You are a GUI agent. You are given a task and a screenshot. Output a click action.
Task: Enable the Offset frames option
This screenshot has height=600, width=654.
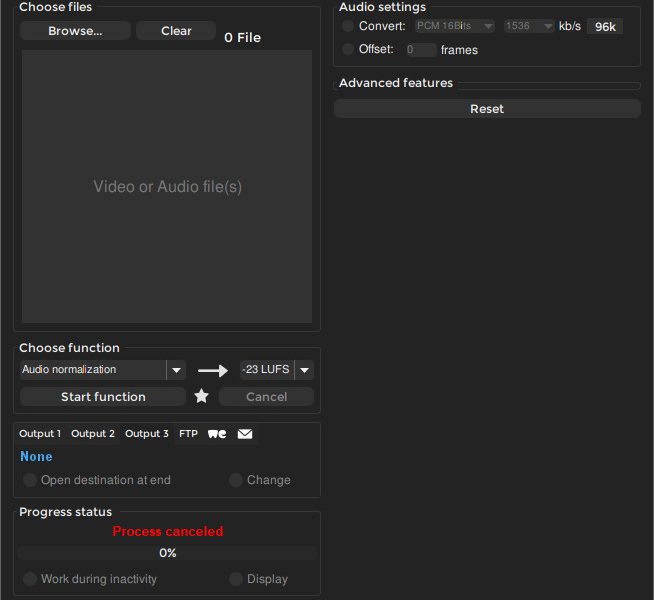coord(348,49)
